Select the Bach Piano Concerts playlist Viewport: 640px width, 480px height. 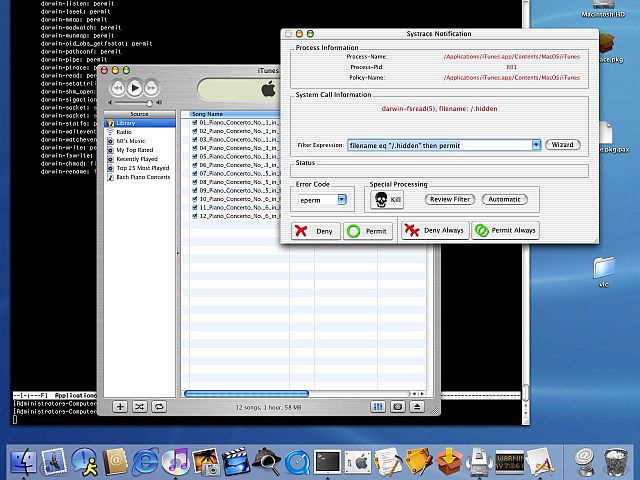142,177
